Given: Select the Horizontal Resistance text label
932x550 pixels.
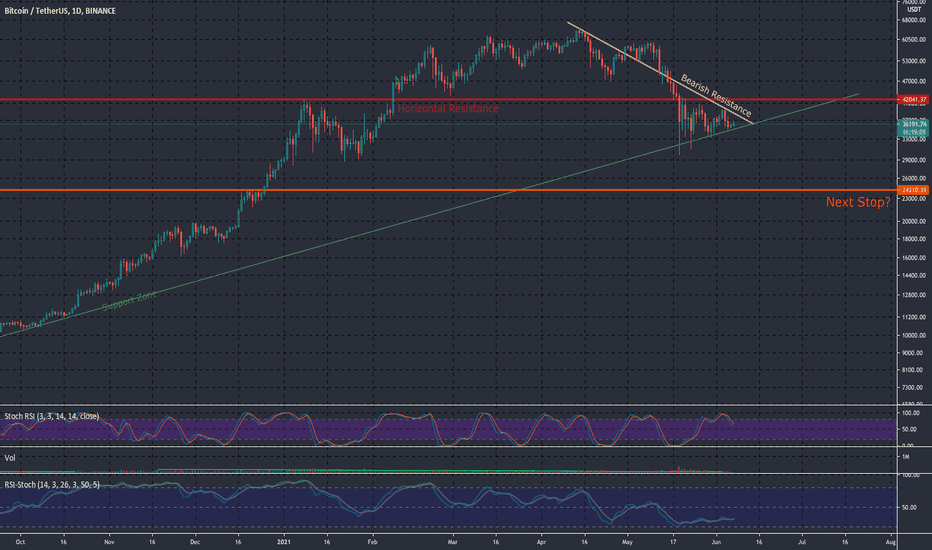Looking at the screenshot, I should click(448, 108).
